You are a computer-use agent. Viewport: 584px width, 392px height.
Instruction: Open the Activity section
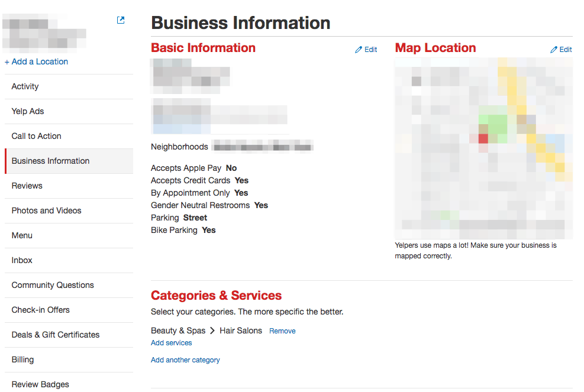25,86
